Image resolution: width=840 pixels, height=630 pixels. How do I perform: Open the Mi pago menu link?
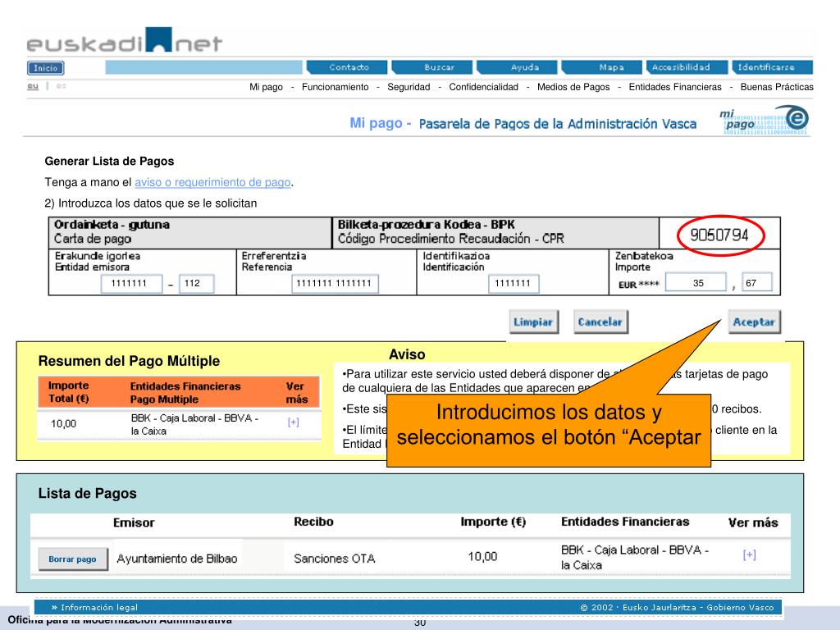pyautogui.click(x=267, y=87)
